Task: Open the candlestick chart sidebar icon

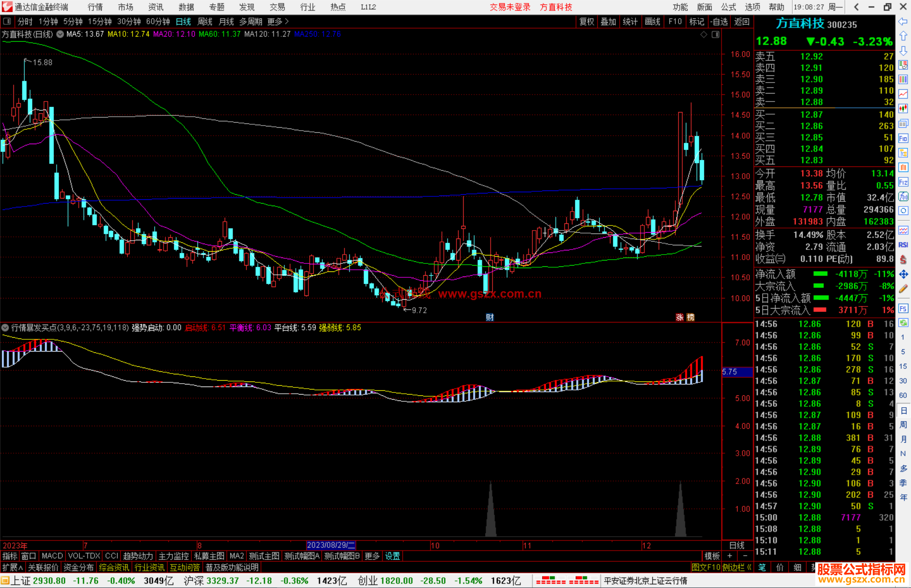Action: 903,109
